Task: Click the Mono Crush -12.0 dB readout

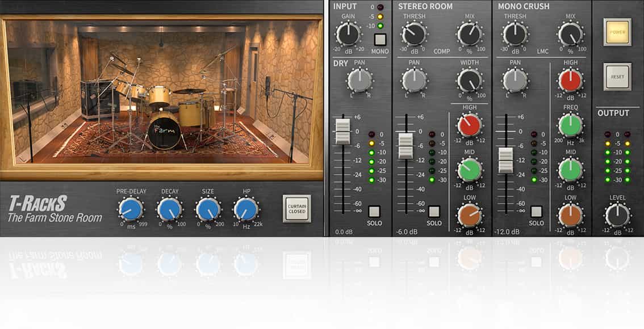Action: (507, 232)
